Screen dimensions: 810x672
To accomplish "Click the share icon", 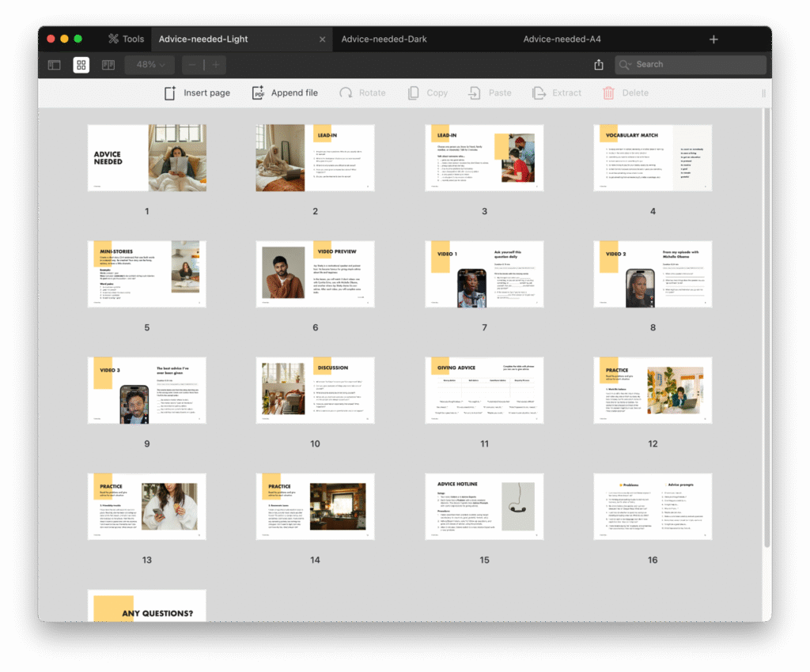I will [599, 65].
